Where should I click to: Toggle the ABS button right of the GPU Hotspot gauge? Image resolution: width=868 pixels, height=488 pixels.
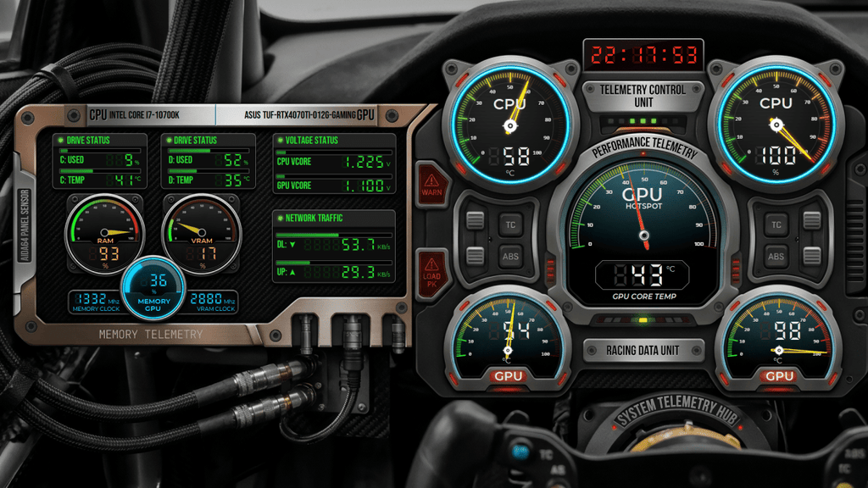click(776, 256)
